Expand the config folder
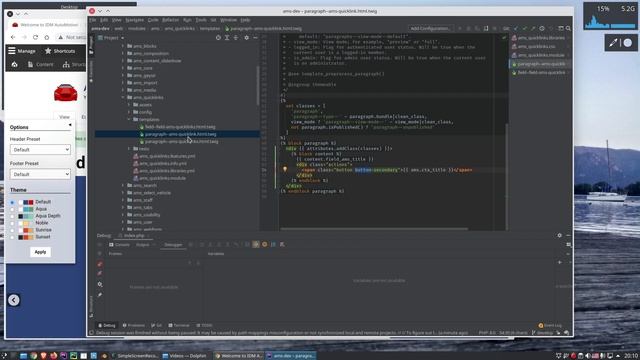This screenshot has height=360, width=640. (129, 112)
